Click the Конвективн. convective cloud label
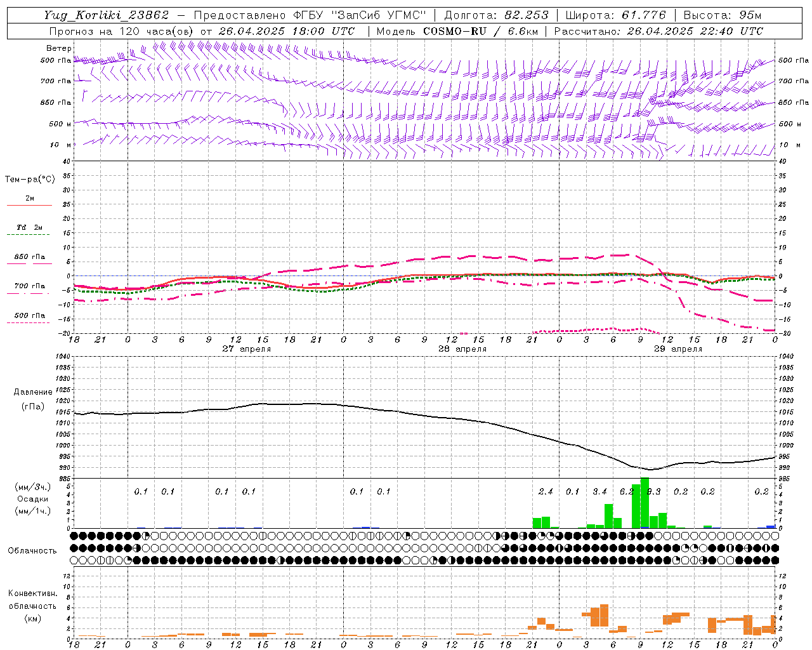 click(x=32, y=594)
